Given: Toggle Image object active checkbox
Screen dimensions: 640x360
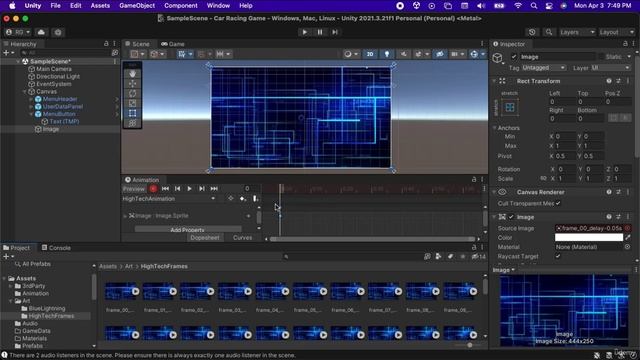Looking at the screenshot, I should tap(514, 57).
